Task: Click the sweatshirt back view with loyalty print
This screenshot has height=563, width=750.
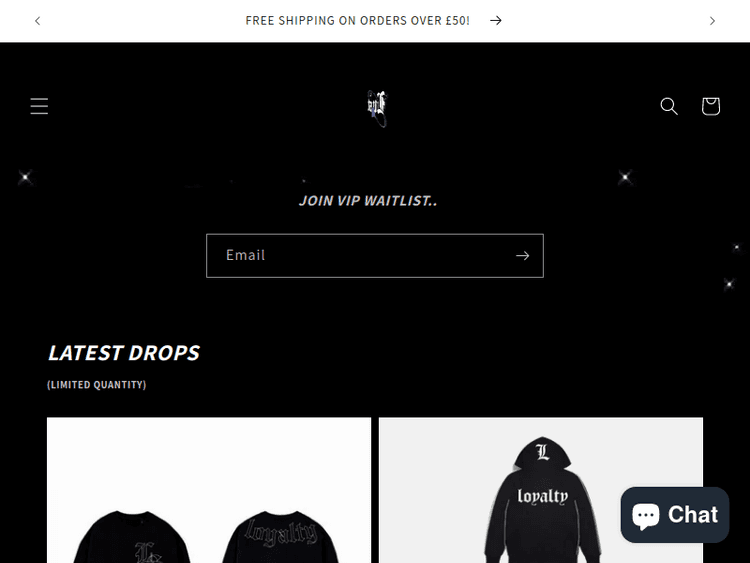Action: tap(281, 537)
